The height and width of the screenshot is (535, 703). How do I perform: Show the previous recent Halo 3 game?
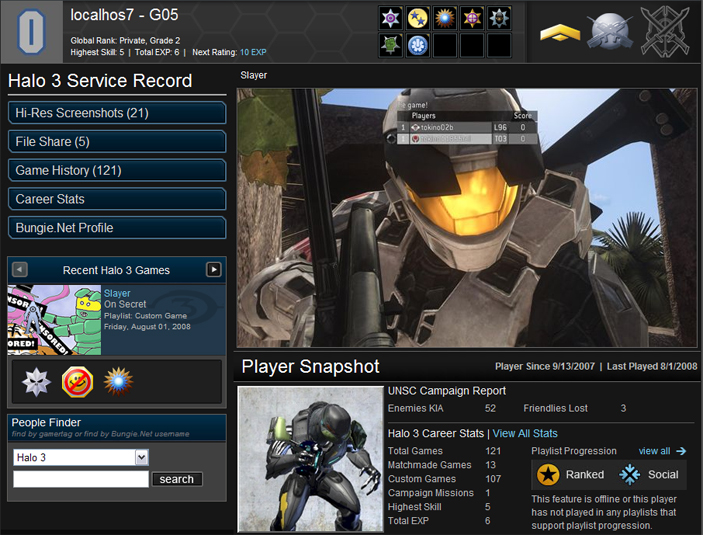point(20,270)
